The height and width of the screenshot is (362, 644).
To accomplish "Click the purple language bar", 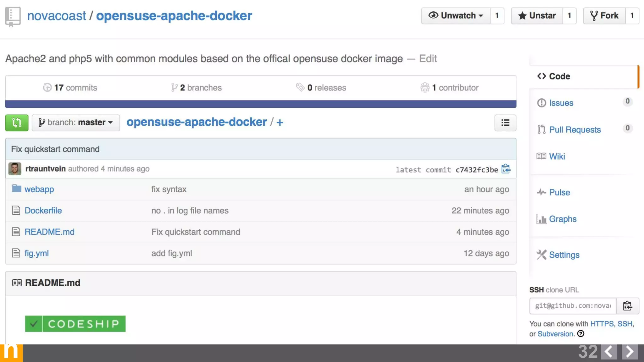I will pyautogui.click(x=260, y=104).
